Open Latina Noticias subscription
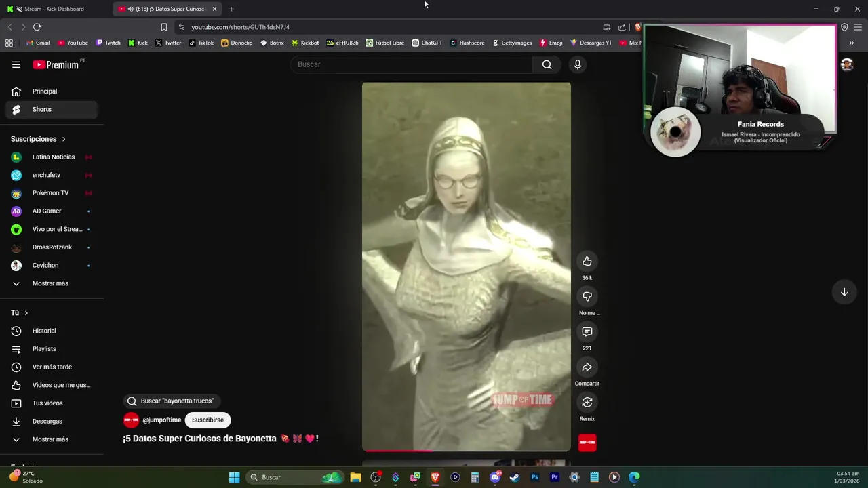This screenshot has width=868, height=488. click(x=52, y=157)
